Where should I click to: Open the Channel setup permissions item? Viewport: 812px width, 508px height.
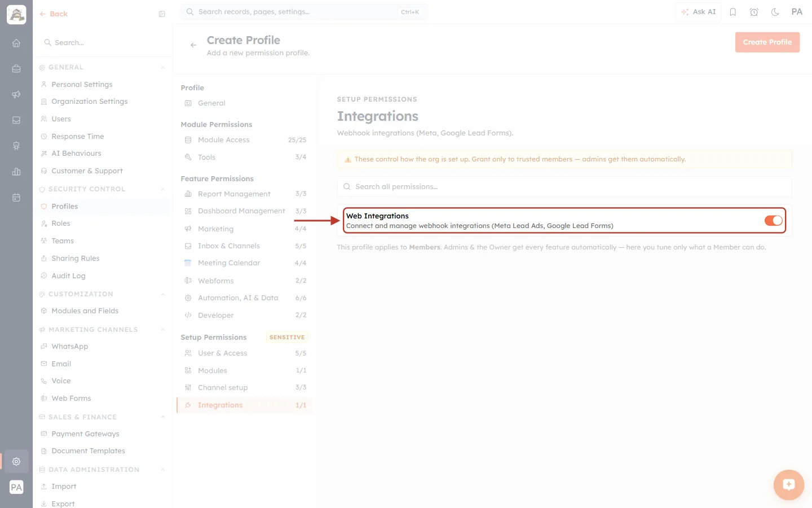[244, 388]
